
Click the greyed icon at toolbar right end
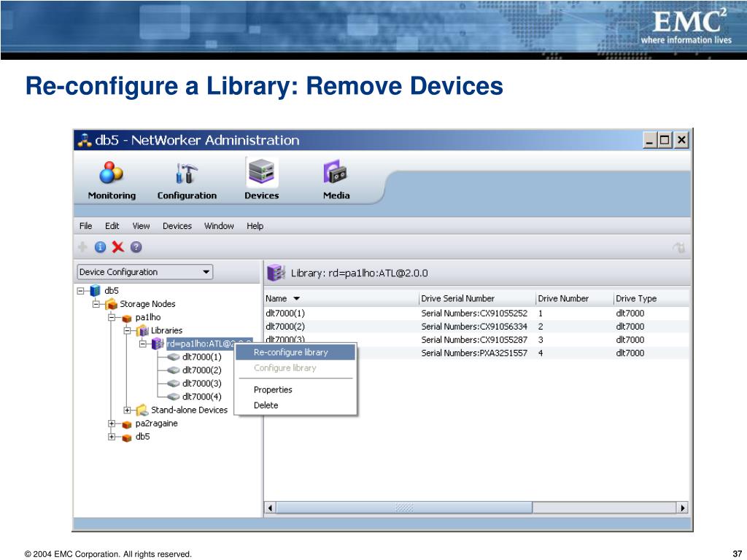click(x=679, y=247)
